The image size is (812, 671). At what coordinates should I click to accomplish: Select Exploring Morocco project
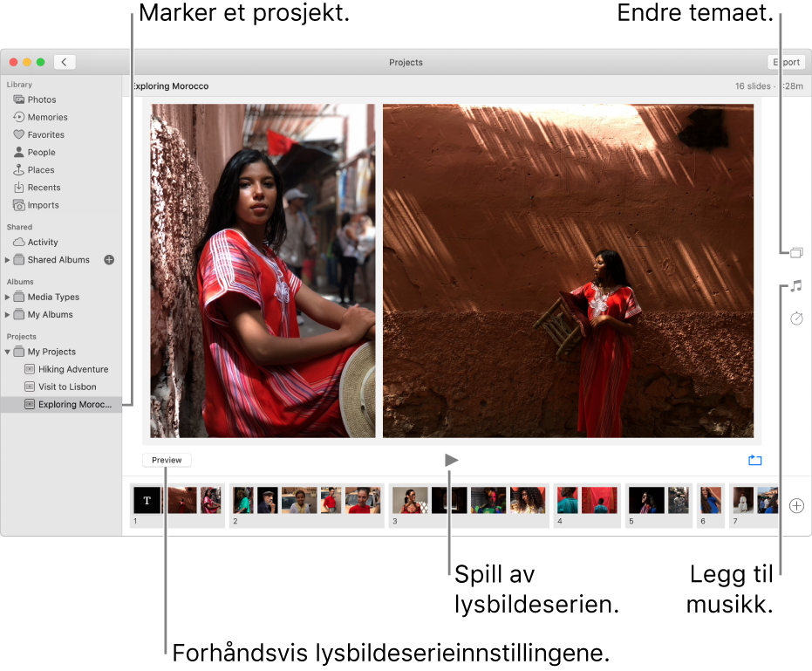pyautogui.click(x=61, y=405)
